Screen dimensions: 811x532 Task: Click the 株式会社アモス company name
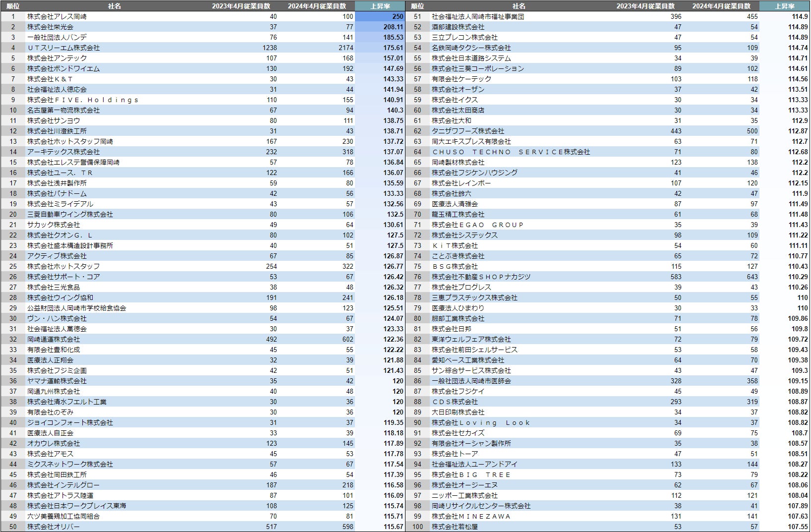click(x=50, y=454)
